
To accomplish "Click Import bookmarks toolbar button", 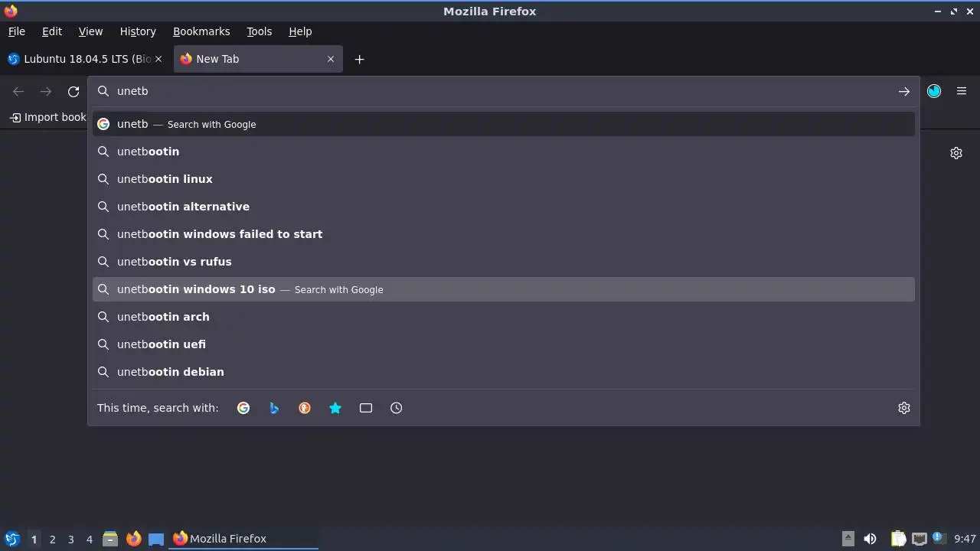I will [x=47, y=117].
